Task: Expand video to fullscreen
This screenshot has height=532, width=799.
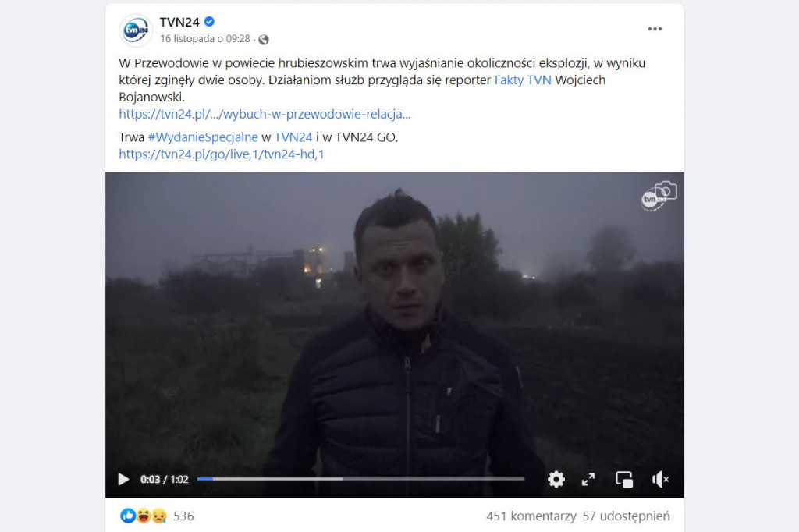Action: pos(588,480)
